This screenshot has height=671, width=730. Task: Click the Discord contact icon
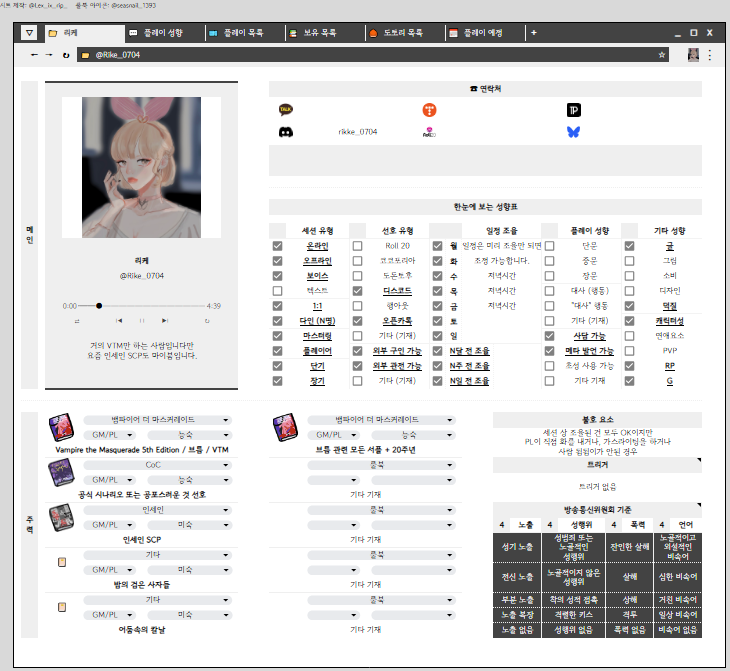pyautogui.click(x=285, y=132)
